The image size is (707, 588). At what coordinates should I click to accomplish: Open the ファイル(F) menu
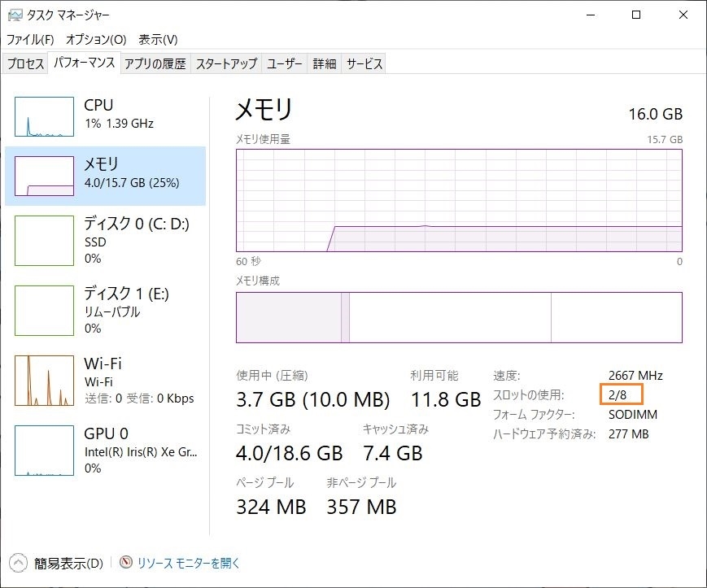pos(30,39)
